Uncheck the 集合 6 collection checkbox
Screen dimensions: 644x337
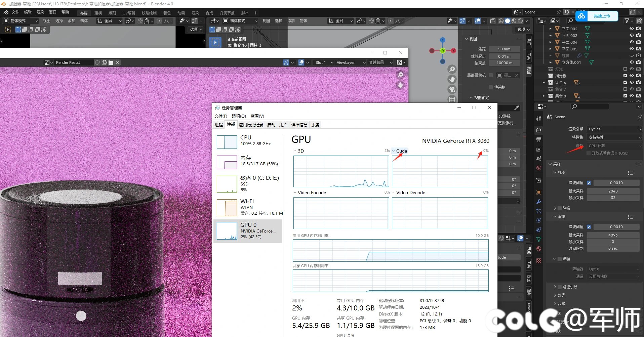coord(625,82)
